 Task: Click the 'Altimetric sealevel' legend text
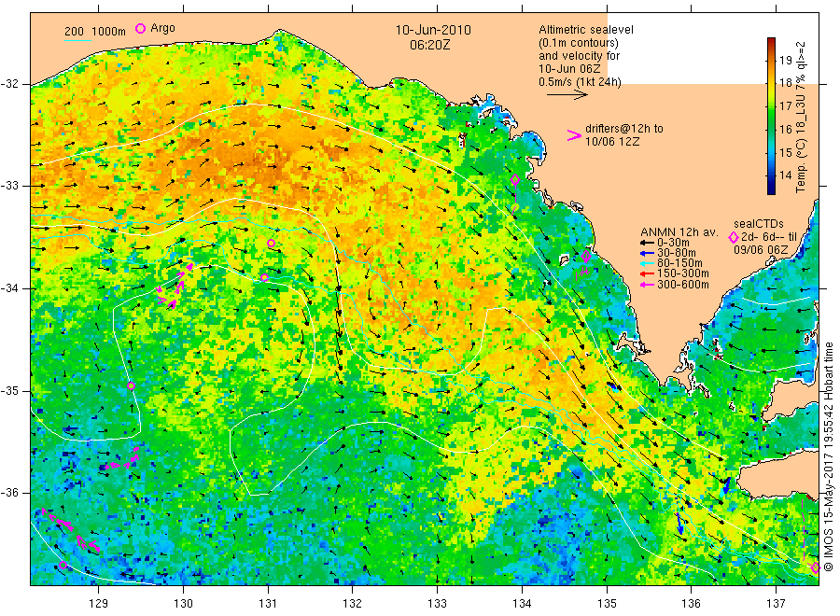(x=586, y=30)
